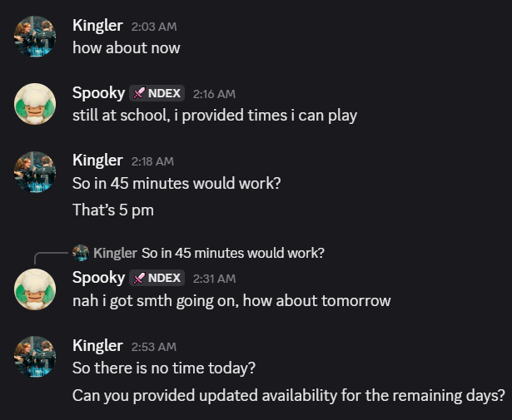Image resolution: width=512 pixels, height=420 pixels.
Task: Jump to the replied message via the reply preview text
Action: point(233,252)
